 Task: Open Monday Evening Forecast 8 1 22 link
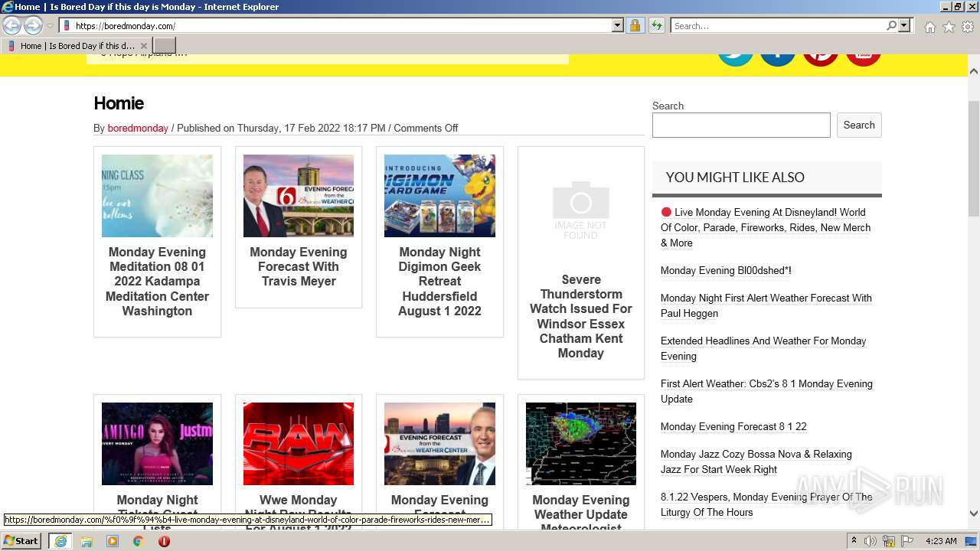(733, 426)
